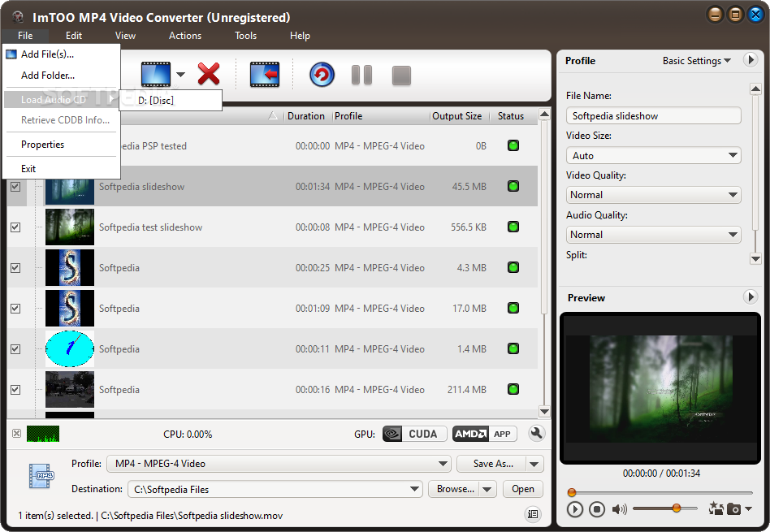Image resolution: width=770 pixels, height=532 pixels.
Task: Click status indicator for 556.5 KB row
Action: pyautogui.click(x=513, y=227)
